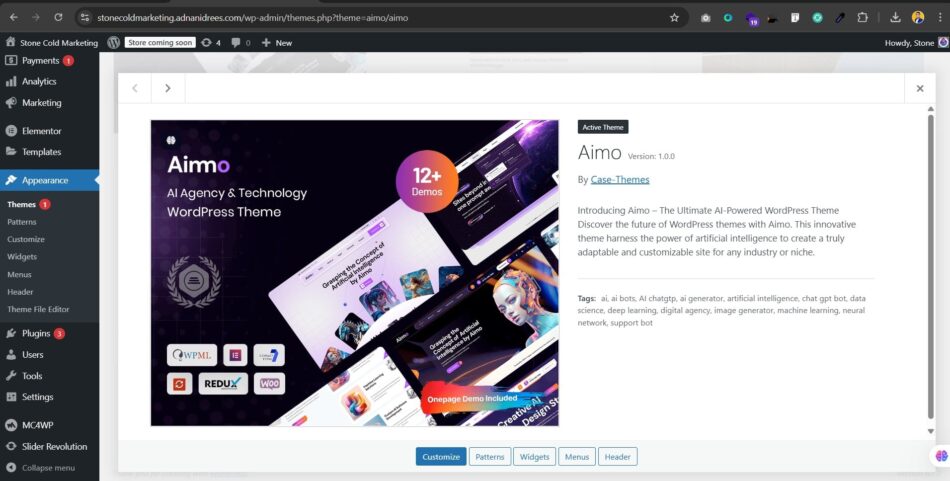Click the floating brain assistant icon
The width and height of the screenshot is (950, 481).
[x=942, y=456]
